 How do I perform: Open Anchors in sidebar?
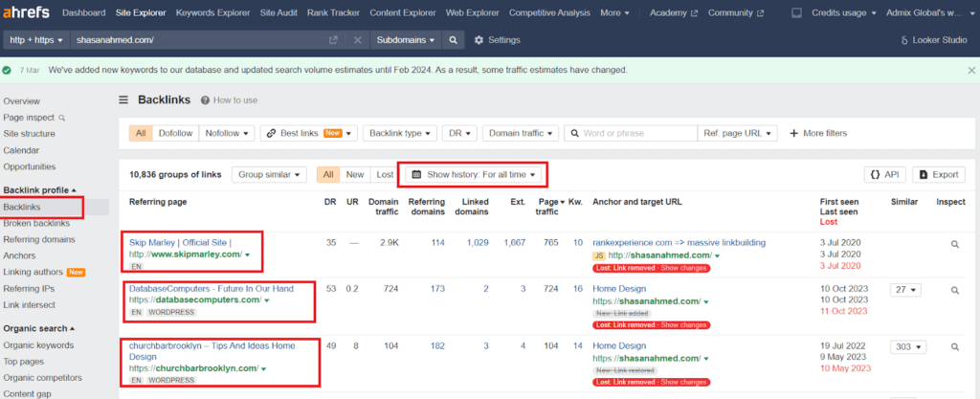[x=19, y=255]
